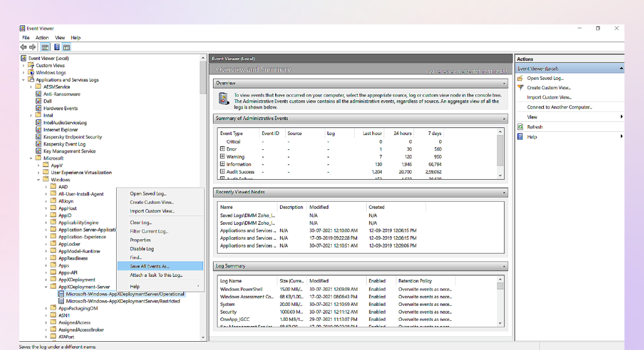Collapse the Summary of Administrative Events section
The image size is (644, 350).
click(x=504, y=119)
